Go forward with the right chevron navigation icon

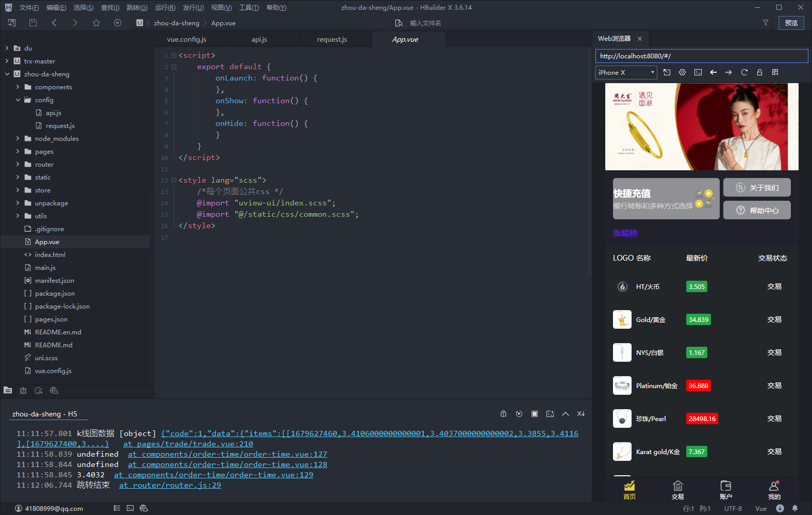(75, 23)
